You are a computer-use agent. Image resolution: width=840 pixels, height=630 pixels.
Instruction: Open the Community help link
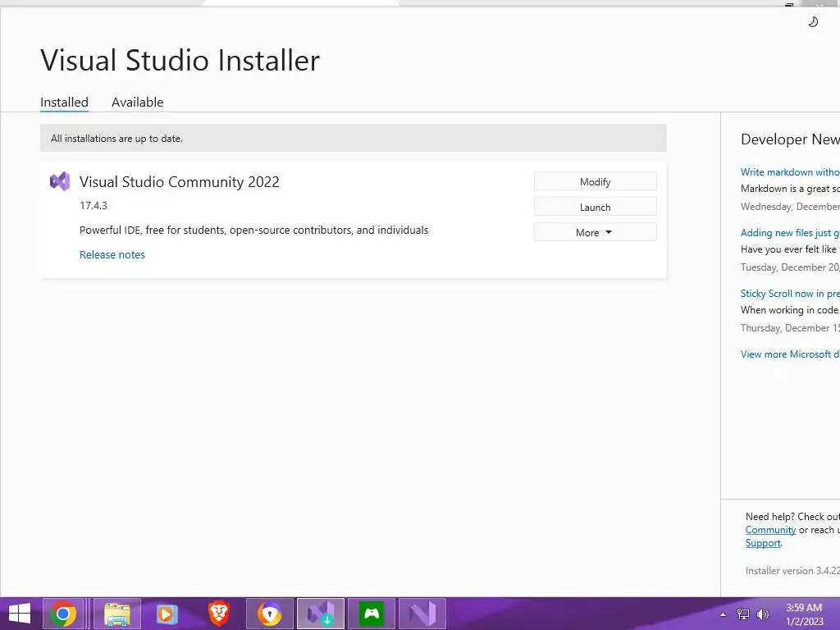770,530
